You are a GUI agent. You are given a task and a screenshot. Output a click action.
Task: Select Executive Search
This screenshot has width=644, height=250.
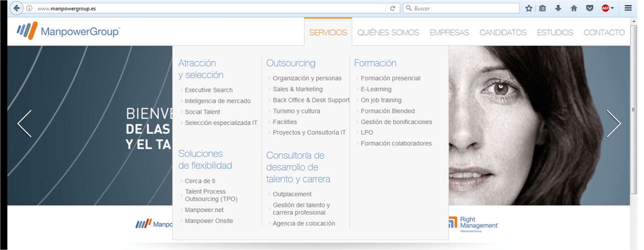pyautogui.click(x=209, y=90)
